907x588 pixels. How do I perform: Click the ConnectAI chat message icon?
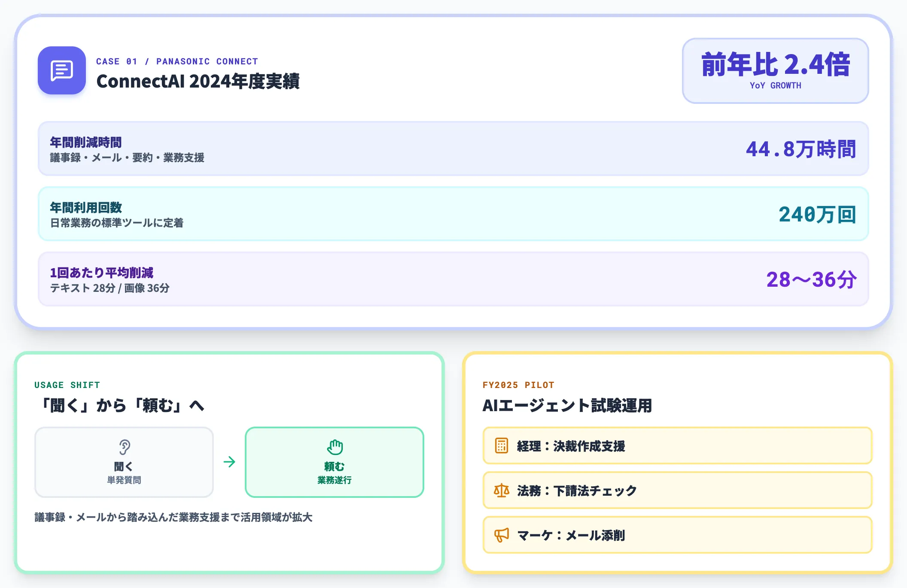62,70
